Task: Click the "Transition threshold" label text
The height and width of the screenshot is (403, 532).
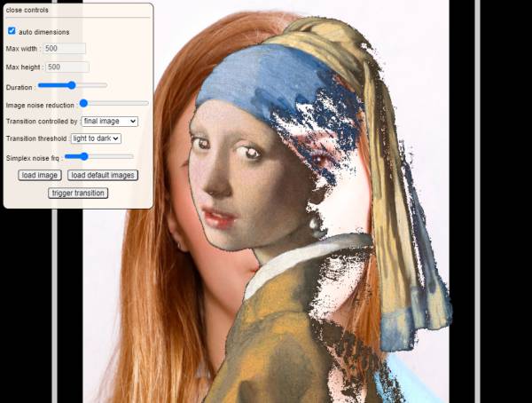Action: point(36,138)
